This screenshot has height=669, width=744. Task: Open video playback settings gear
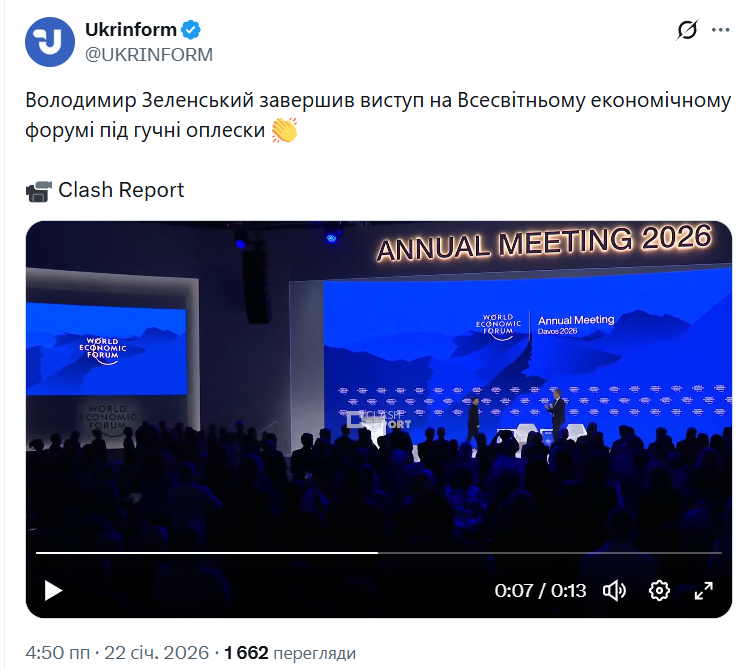pyautogui.click(x=659, y=590)
